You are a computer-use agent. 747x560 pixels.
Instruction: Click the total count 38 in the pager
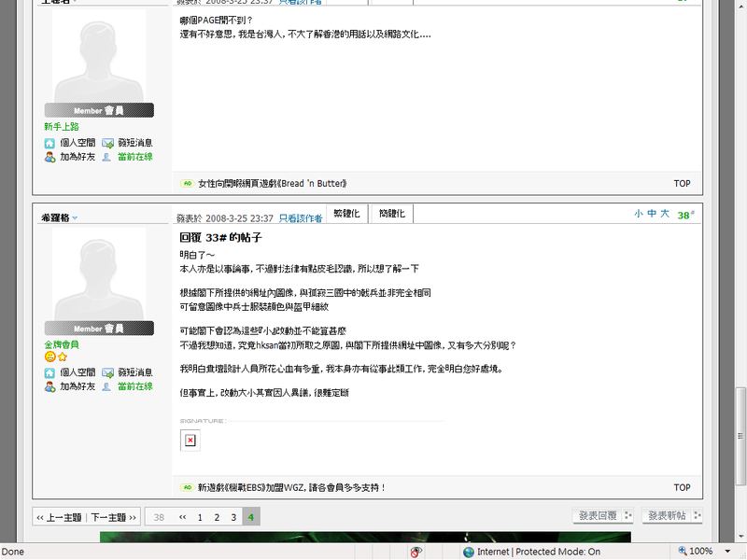159,517
